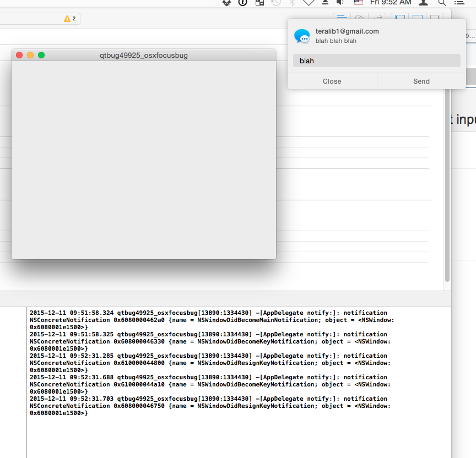This screenshot has height=458, width=476.
Task: Click the reply text field containing blah
Action: click(x=376, y=61)
